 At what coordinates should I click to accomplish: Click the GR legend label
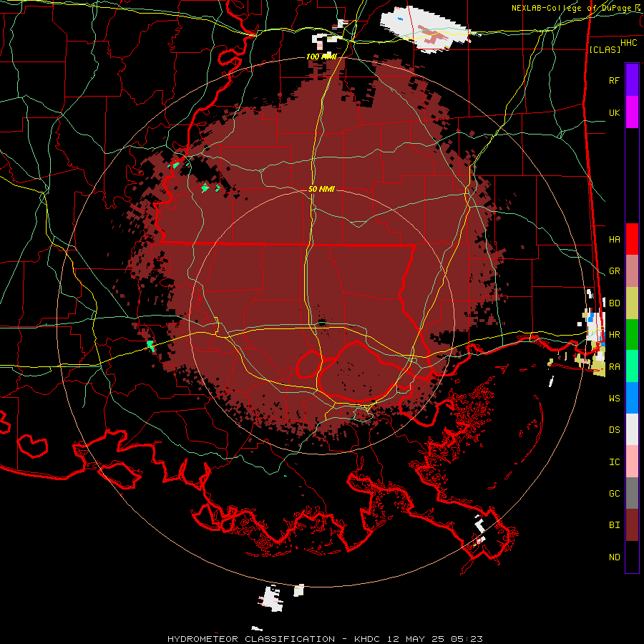[x=614, y=271]
